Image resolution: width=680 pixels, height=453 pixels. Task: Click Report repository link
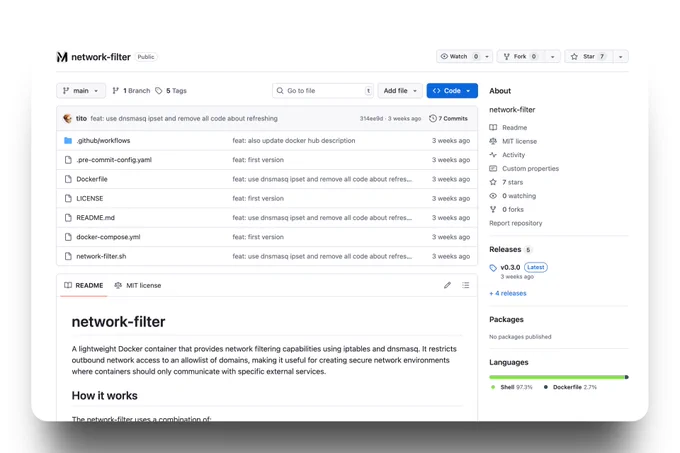coord(516,223)
